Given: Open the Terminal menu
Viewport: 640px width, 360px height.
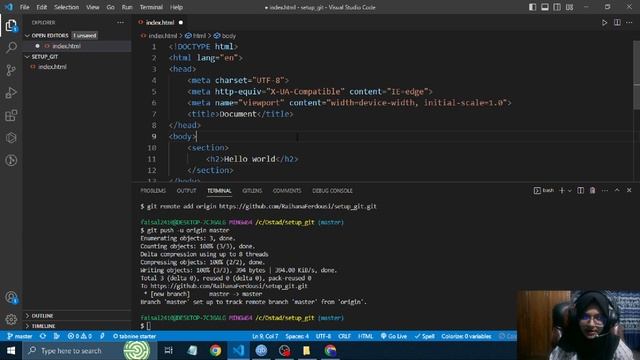Looking at the screenshot, I should tap(151, 7).
